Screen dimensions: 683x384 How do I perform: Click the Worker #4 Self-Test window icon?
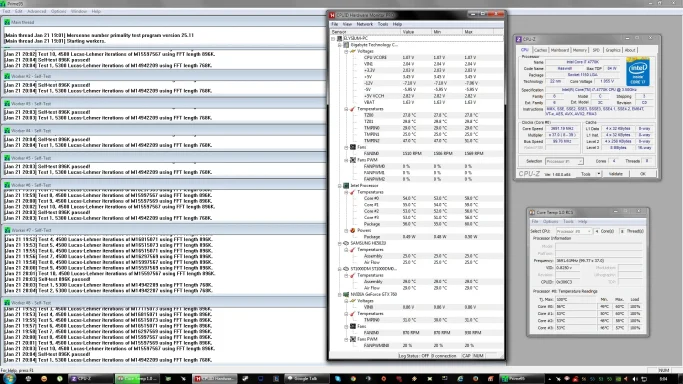point(7,131)
